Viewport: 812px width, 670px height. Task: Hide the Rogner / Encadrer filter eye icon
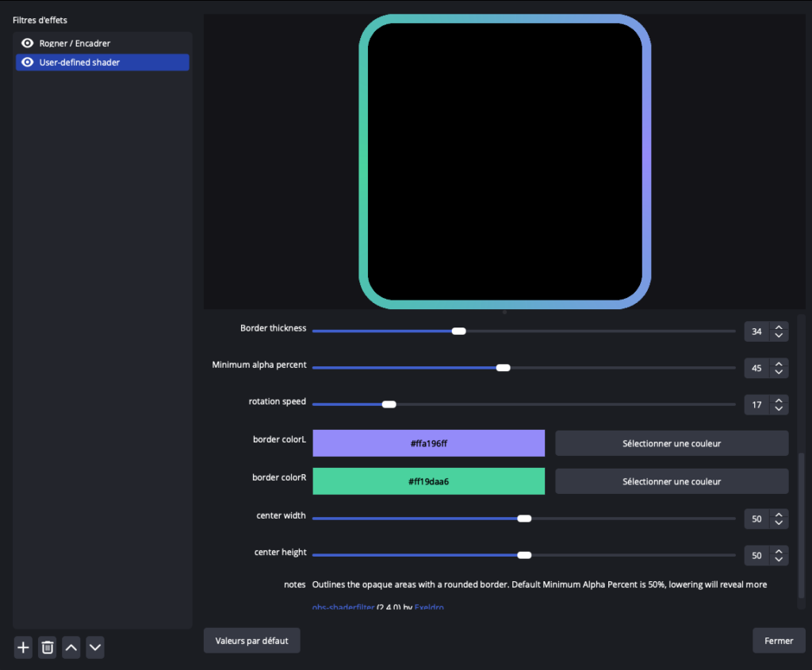click(28, 43)
